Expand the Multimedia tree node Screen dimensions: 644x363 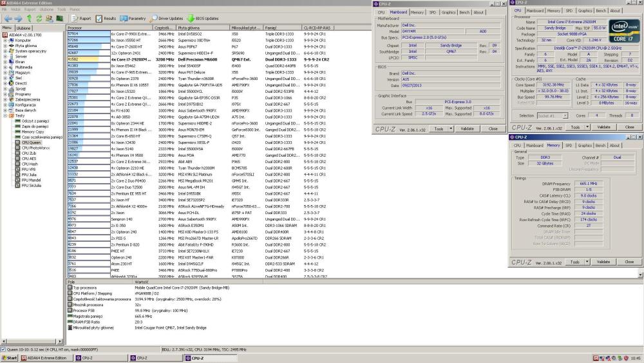click(5, 67)
